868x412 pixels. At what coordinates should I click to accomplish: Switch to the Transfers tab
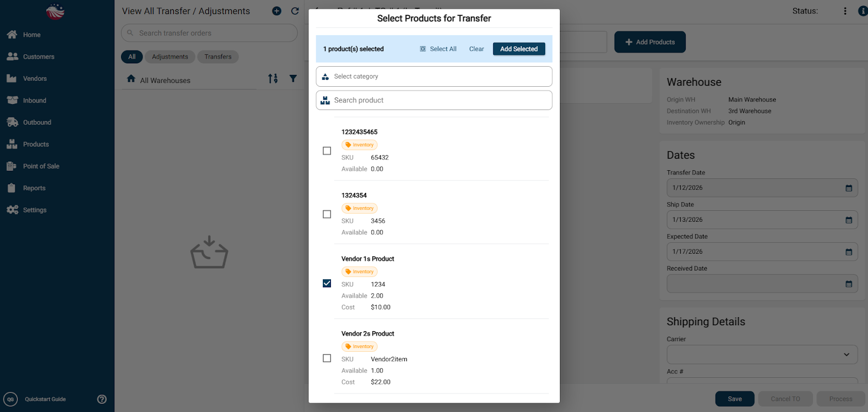tap(218, 57)
